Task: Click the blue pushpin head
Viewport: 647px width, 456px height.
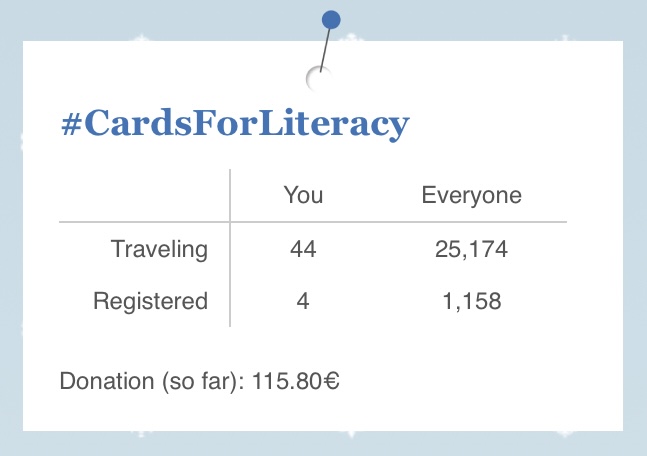Action: click(x=331, y=20)
